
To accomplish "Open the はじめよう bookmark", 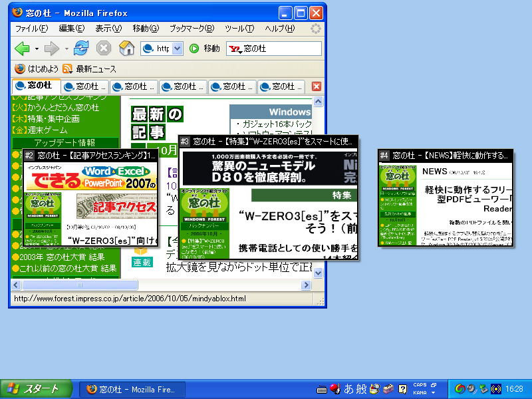I will pos(37,69).
